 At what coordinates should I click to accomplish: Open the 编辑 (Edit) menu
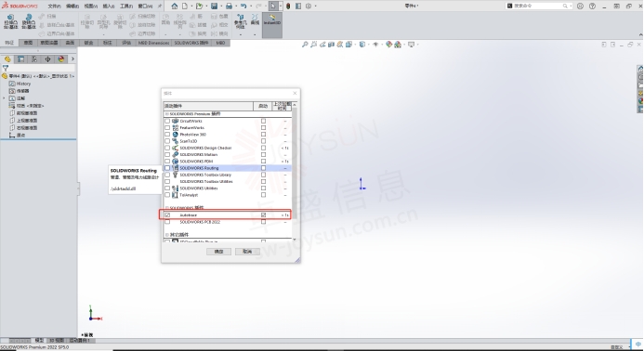point(72,6)
